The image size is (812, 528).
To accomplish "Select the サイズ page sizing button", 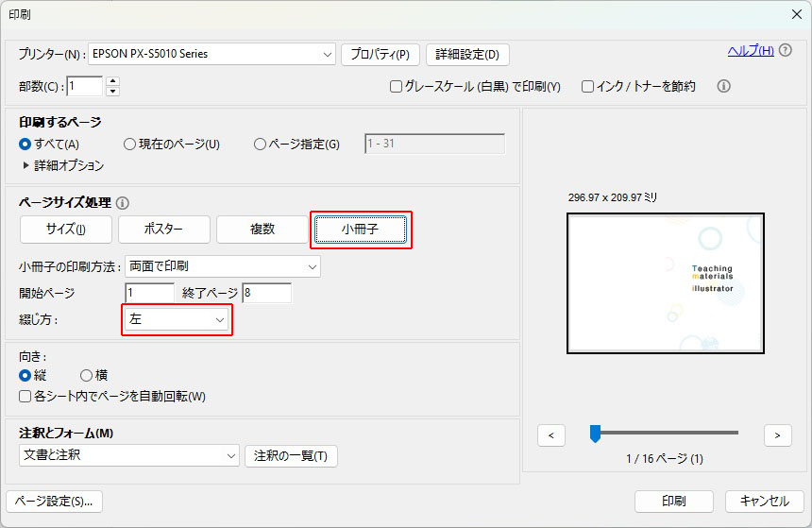I will point(66,229).
